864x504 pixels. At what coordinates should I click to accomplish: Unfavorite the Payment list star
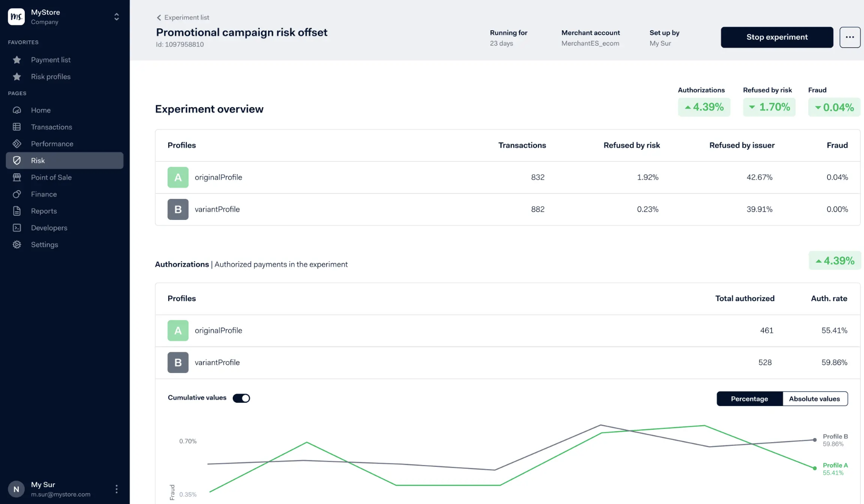[x=17, y=60]
